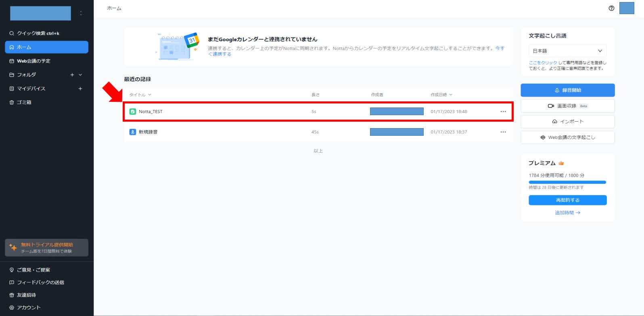The width and height of the screenshot is (644, 316).
Task: Sort by 作成日時 column header
Action: coord(441,95)
